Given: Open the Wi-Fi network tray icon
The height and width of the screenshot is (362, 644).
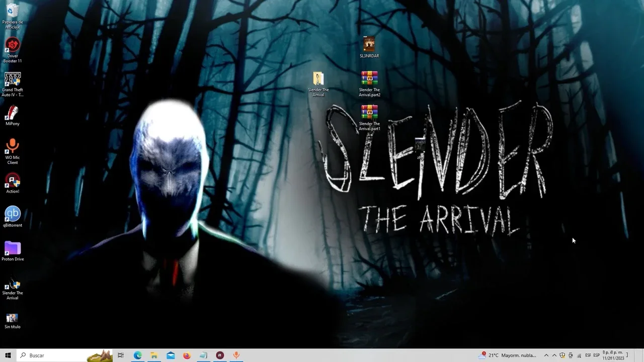Looking at the screenshot, I should coord(579,355).
